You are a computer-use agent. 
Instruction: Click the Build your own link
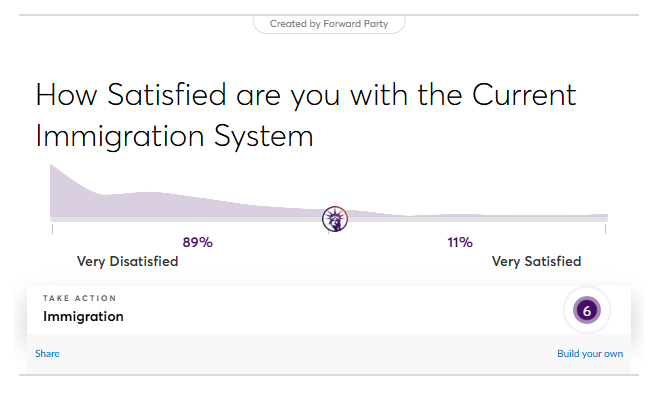(x=590, y=353)
